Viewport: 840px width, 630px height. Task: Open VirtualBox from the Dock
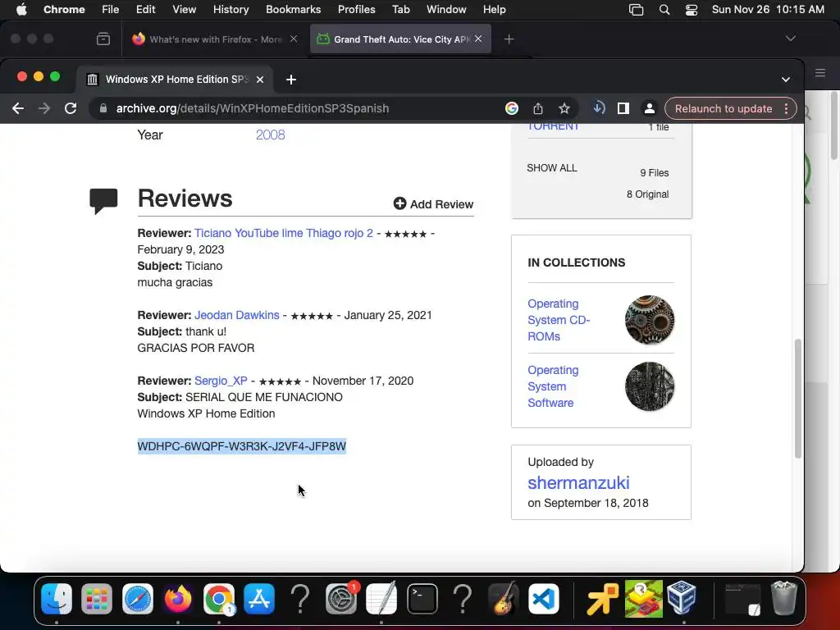[x=682, y=598]
